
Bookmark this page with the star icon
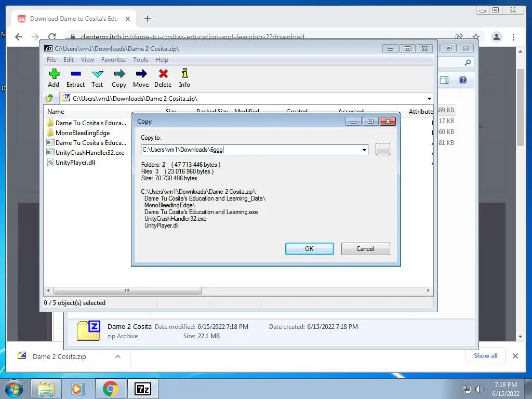pos(476,37)
